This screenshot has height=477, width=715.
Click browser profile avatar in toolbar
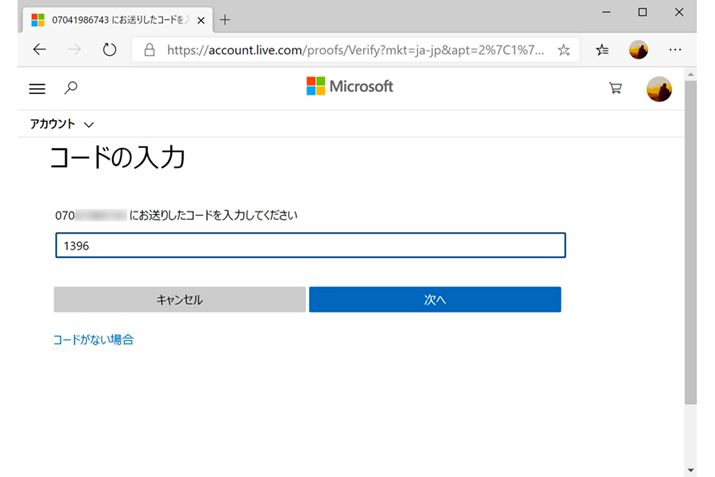pos(639,50)
